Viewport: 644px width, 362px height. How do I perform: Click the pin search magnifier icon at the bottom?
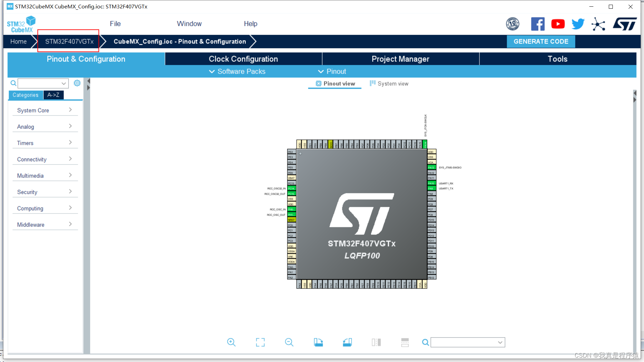425,342
